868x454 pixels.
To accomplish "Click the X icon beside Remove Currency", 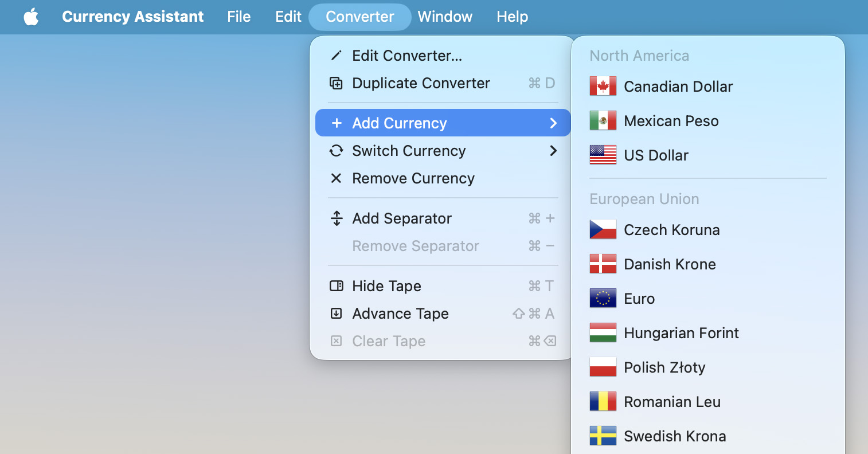I will click(337, 178).
